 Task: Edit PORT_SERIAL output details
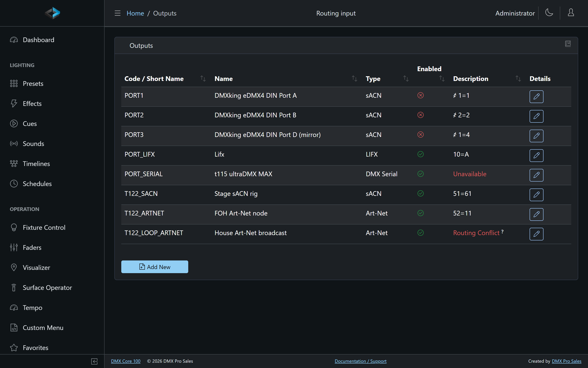pyautogui.click(x=536, y=175)
